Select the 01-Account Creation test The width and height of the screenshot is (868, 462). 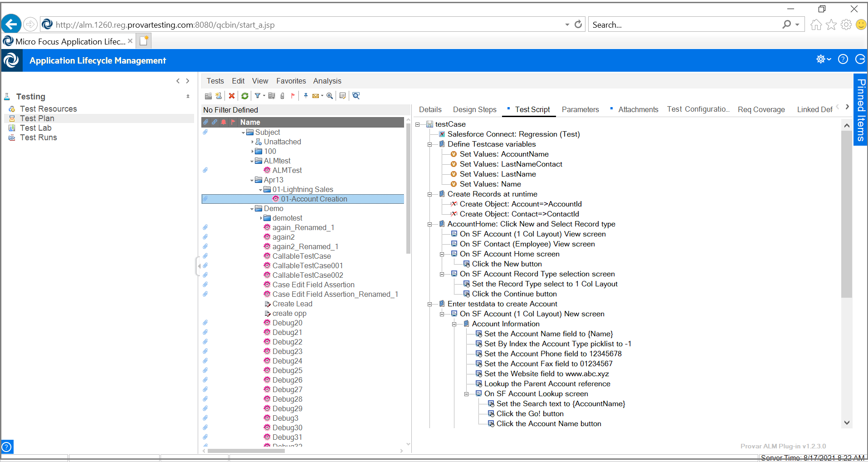click(x=314, y=199)
